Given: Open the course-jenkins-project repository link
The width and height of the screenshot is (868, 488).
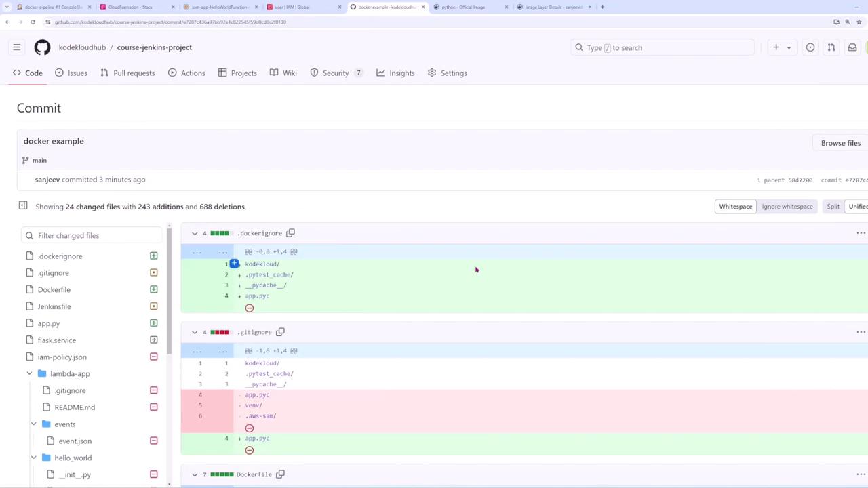Looking at the screenshot, I should click(155, 47).
